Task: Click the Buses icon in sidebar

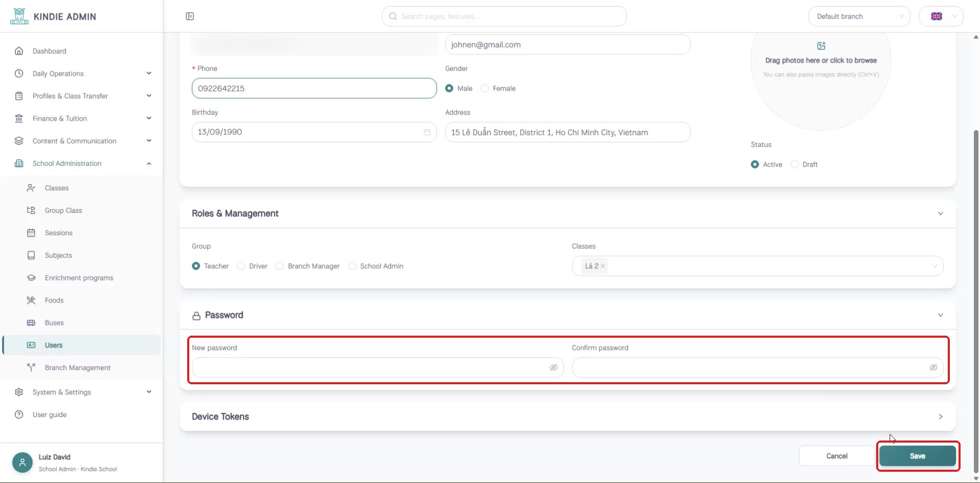Action: pyautogui.click(x=31, y=323)
